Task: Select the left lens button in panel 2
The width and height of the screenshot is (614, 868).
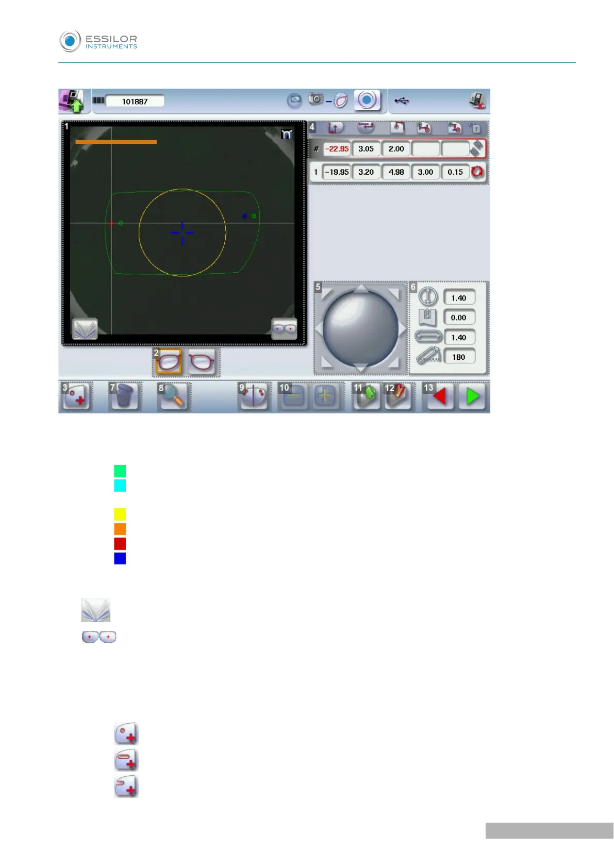Action: point(202,362)
